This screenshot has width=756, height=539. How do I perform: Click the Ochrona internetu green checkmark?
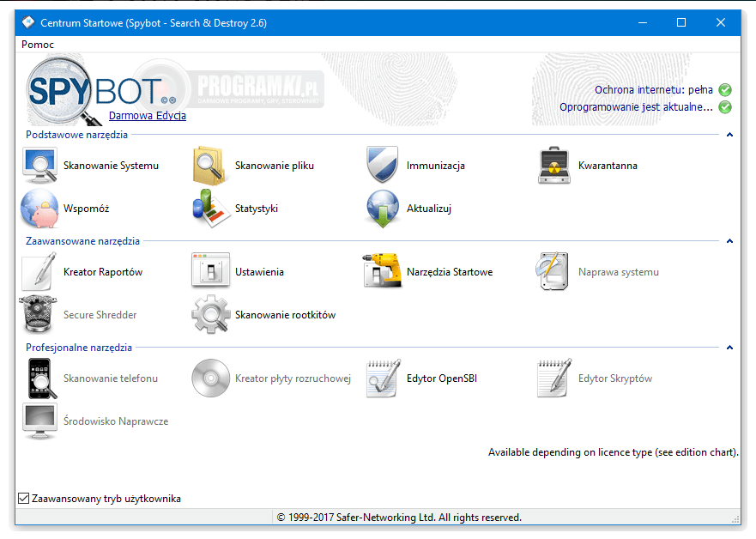pos(725,89)
